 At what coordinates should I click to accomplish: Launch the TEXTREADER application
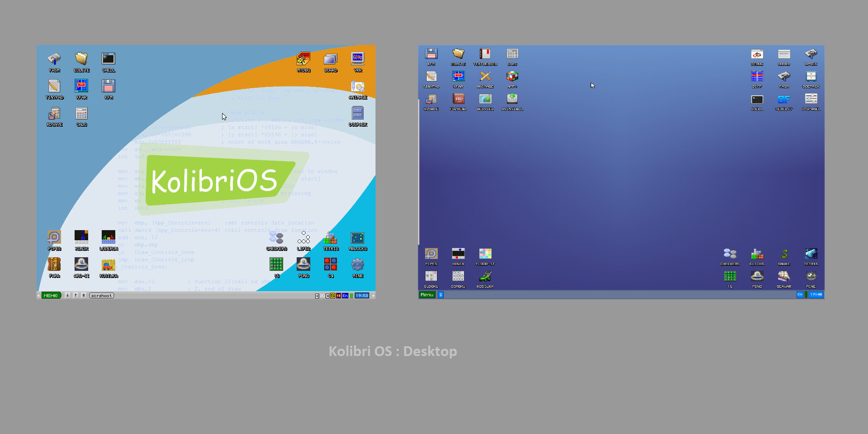coord(485,55)
